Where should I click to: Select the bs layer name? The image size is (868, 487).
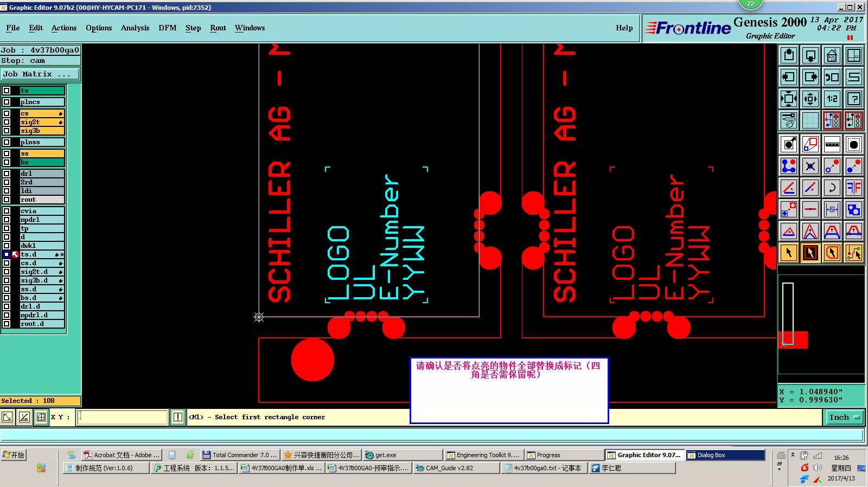42,162
